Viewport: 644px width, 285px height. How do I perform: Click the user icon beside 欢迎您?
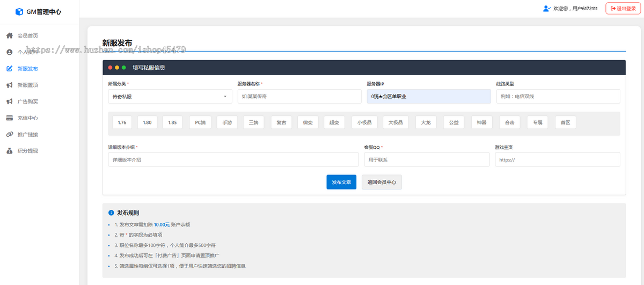point(547,9)
